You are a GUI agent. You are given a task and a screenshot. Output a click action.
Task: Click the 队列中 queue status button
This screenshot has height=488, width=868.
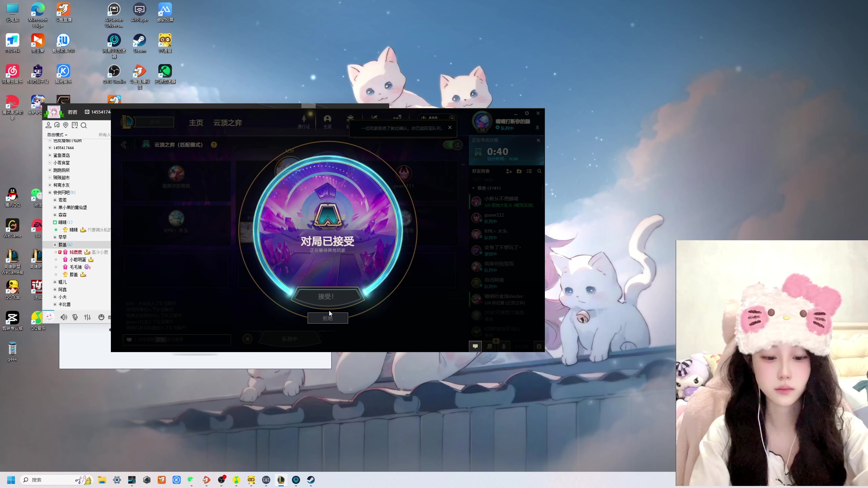click(x=290, y=339)
